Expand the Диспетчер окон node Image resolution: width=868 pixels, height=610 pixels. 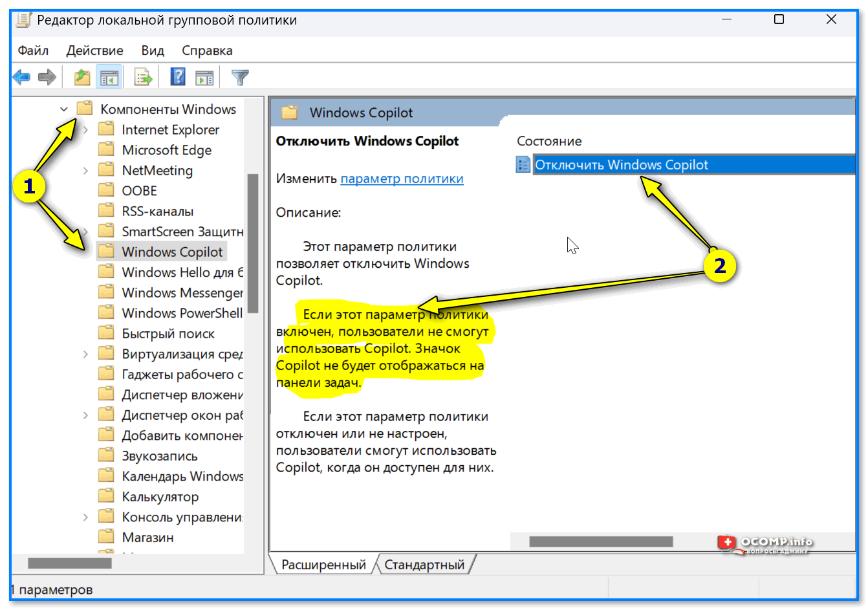[85, 415]
